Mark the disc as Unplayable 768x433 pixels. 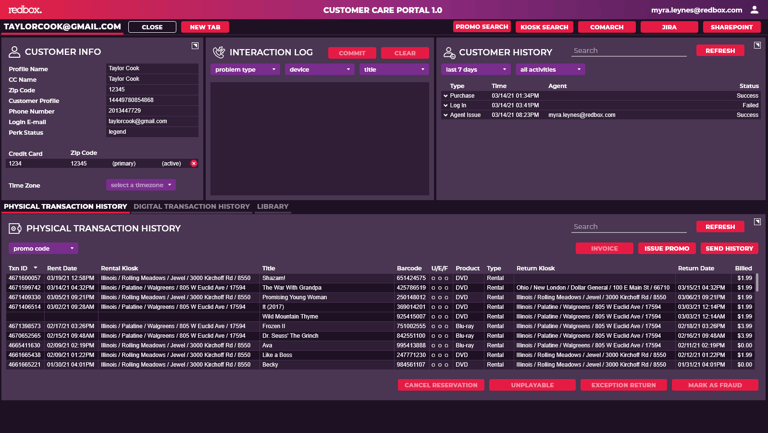532,385
